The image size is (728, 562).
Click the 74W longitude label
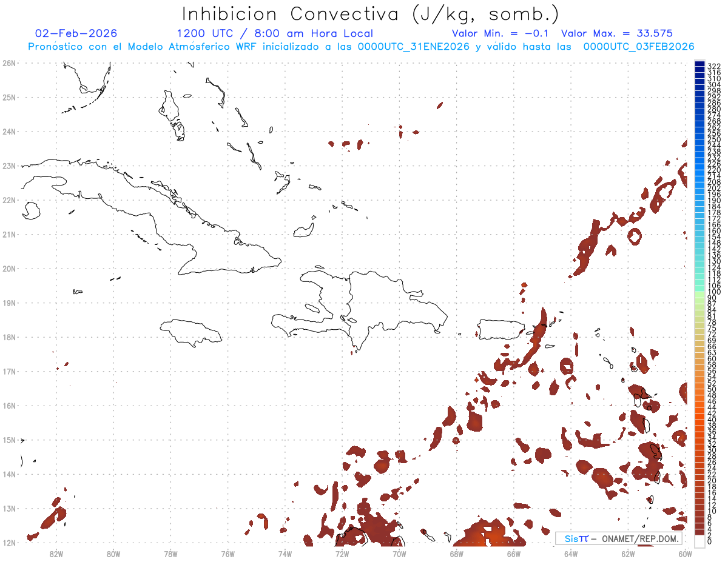click(x=285, y=554)
